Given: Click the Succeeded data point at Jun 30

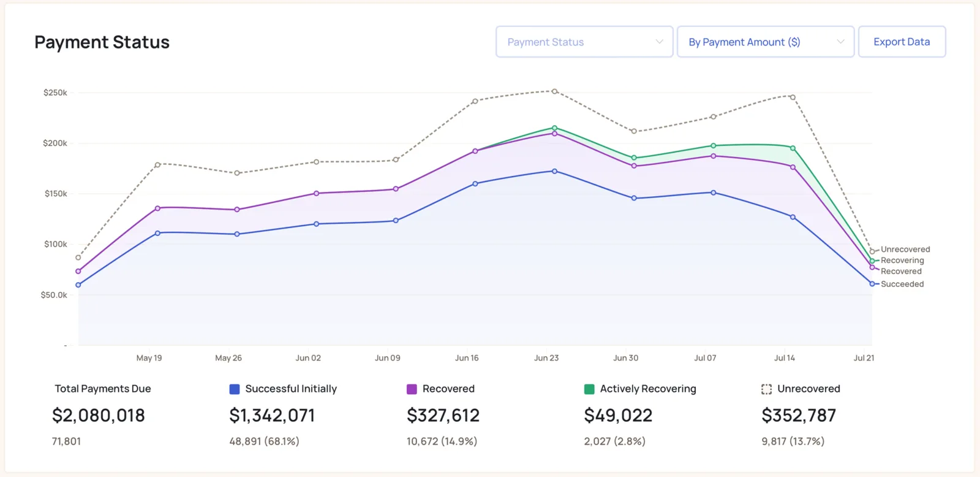Looking at the screenshot, I should [634, 198].
